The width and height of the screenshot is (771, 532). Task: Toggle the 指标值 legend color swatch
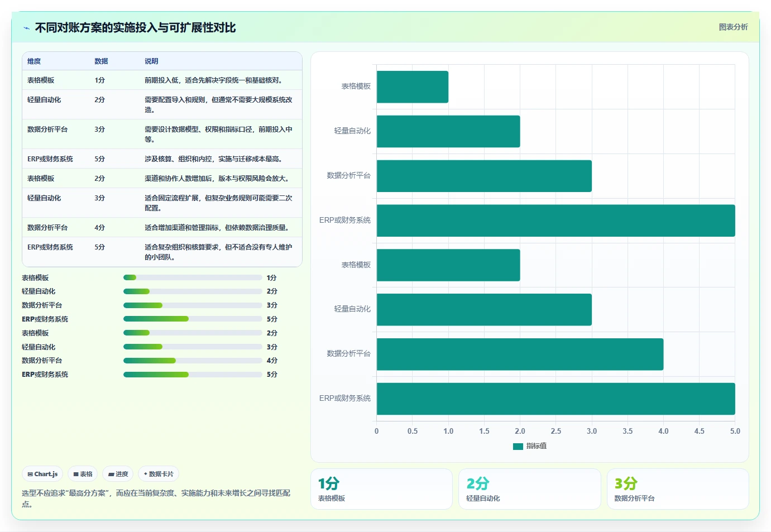click(518, 446)
